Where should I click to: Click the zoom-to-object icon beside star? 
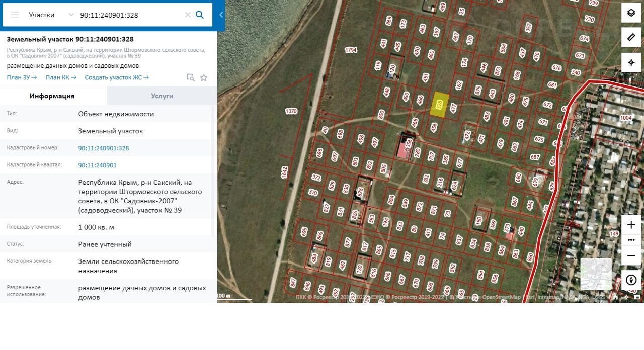point(190,77)
